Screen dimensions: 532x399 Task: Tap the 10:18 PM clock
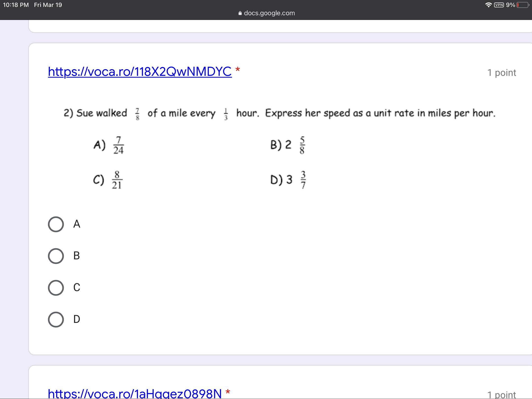click(x=16, y=5)
